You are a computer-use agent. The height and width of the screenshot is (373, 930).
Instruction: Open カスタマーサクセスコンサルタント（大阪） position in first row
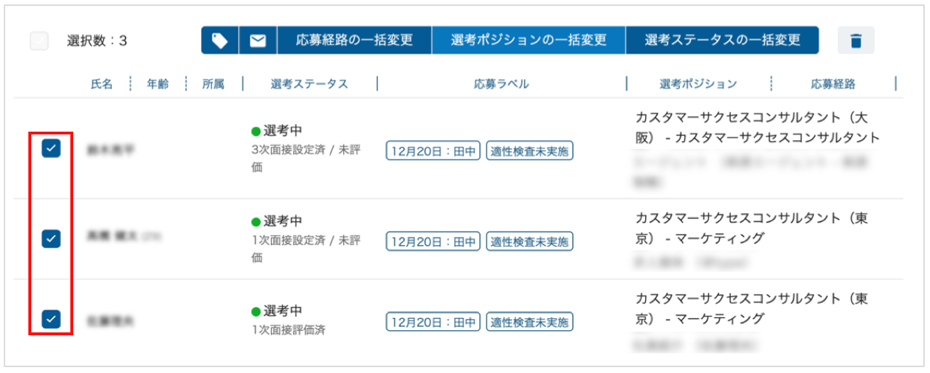pyautogui.click(x=757, y=126)
